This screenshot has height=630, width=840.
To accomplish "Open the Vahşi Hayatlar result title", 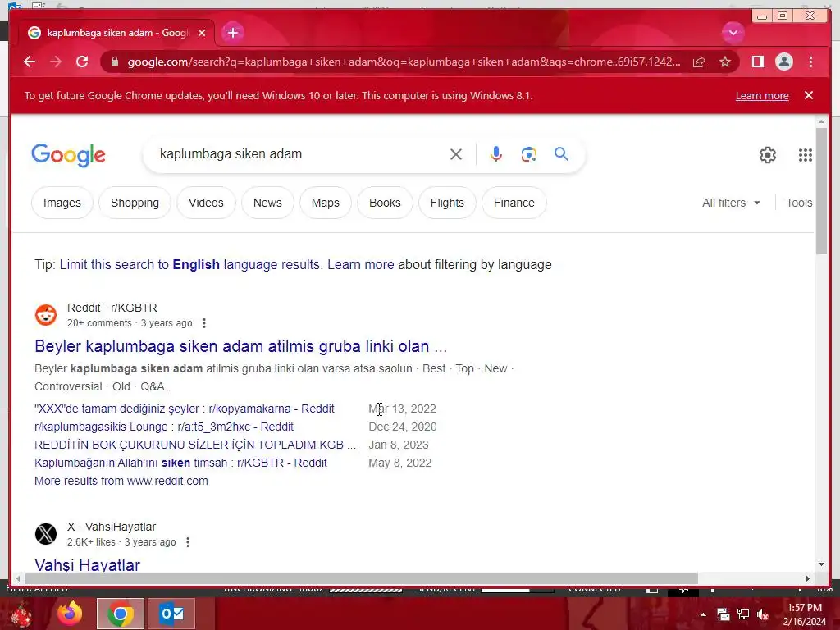I will point(87,564).
